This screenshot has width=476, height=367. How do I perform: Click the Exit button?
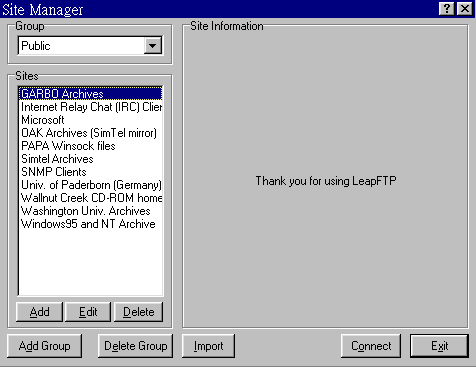click(x=439, y=346)
